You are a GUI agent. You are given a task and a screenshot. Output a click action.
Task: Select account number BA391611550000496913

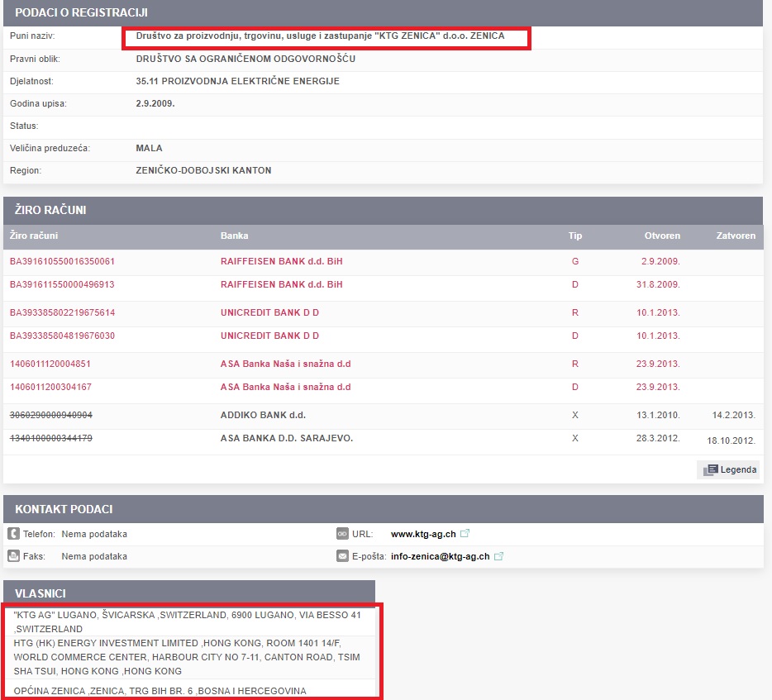coord(62,284)
